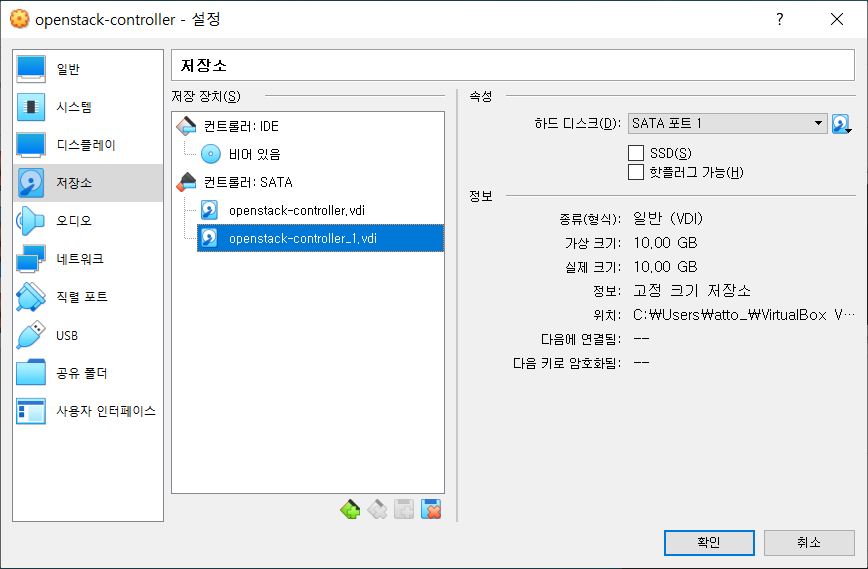The width and height of the screenshot is (868, 569).
Task: Click the 직렬 포트 serial port icon
Action: click(x=30, y=297)
